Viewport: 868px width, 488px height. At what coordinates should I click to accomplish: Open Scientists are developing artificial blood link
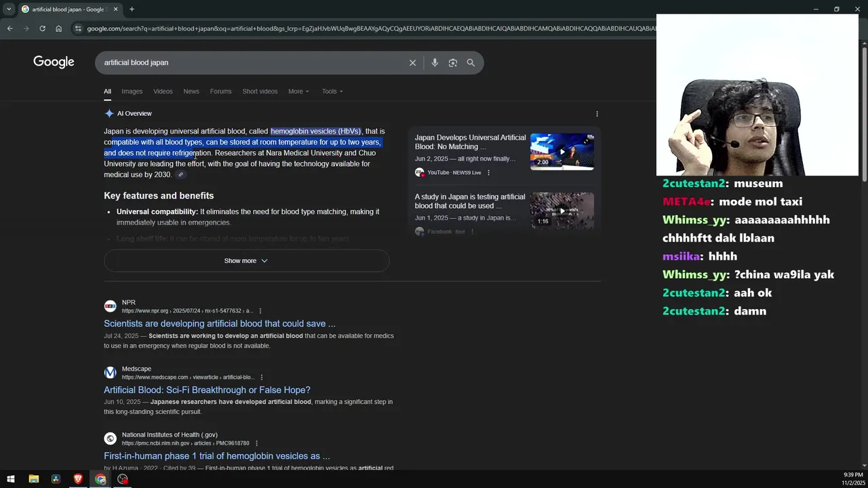click(x=219, y=324)
